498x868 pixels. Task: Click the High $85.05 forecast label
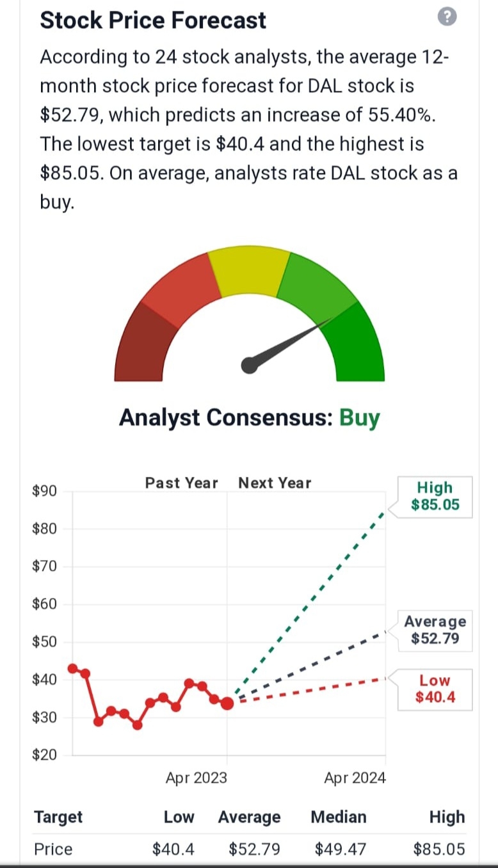[x=435, y=497]
